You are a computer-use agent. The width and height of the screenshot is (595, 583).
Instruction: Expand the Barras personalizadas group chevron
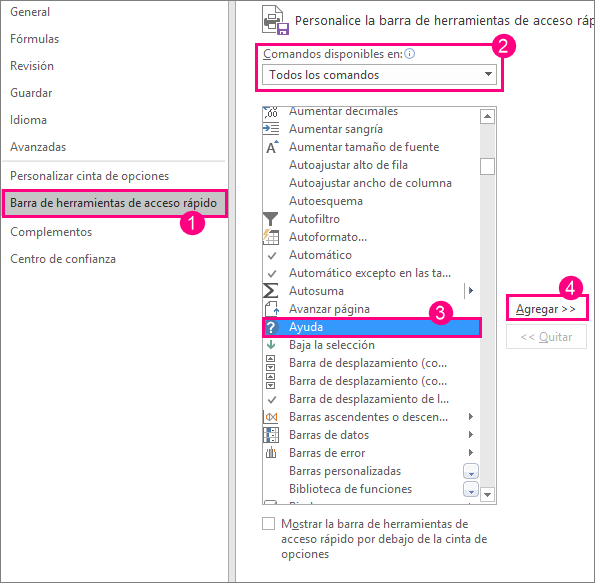click(x=471, y=471)
